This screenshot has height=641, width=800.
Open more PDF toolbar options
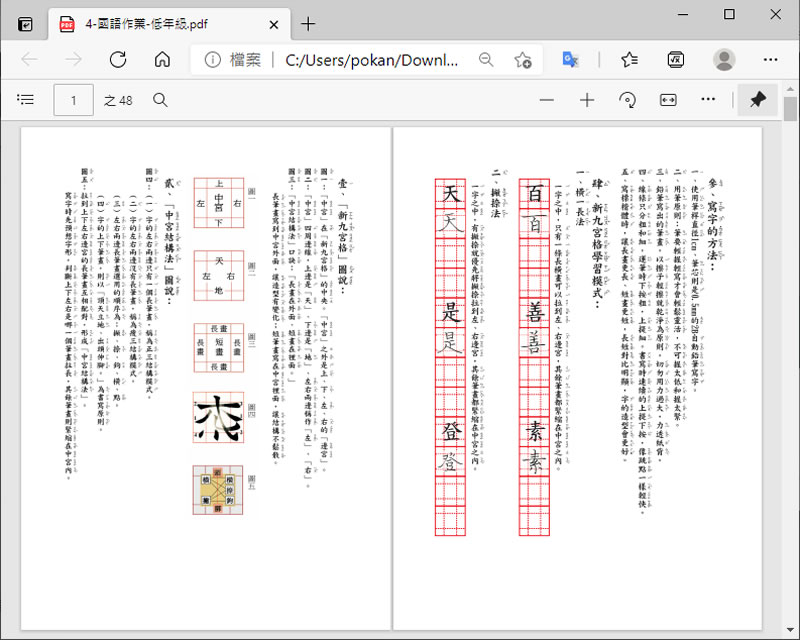click(708, 100)
